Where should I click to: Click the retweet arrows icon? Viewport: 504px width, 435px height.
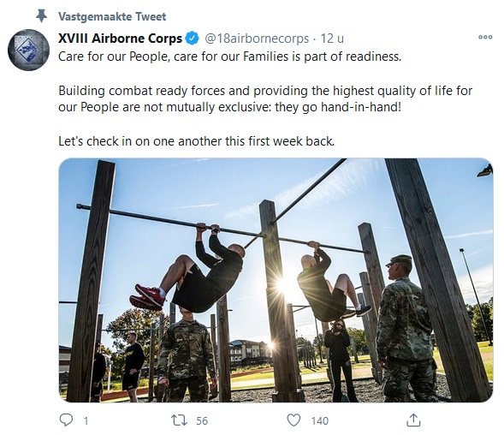(x=179, y=420)
